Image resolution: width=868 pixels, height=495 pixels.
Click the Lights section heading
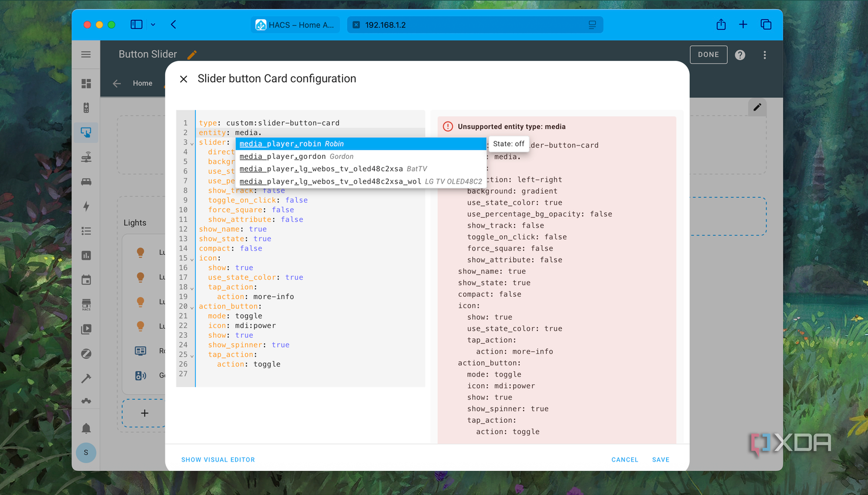click(x=135, y=223)
